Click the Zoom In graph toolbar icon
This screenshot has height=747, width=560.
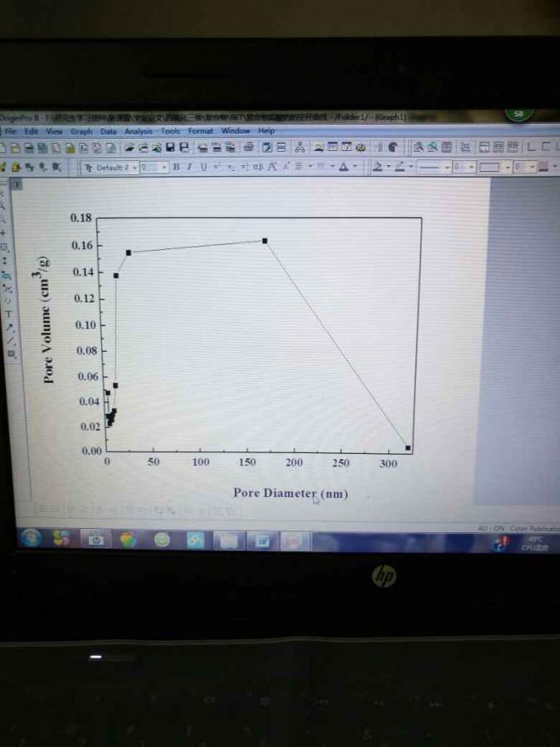419,147
